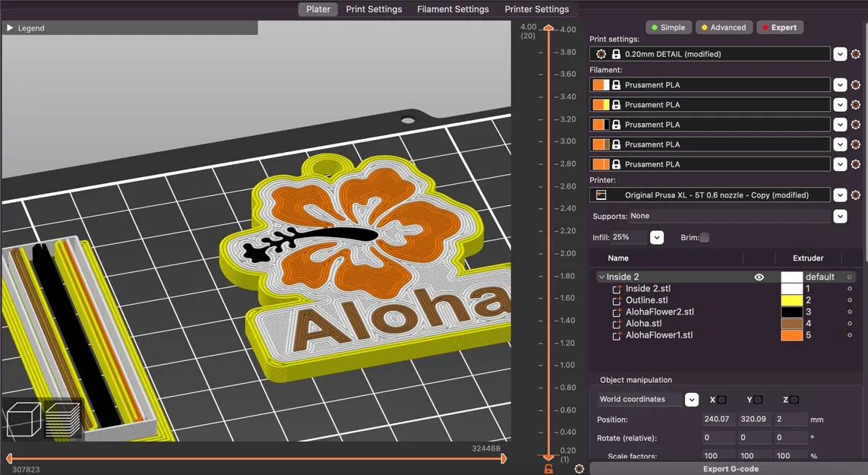
Task: Click the gear icon at the bottom of the layer slider
Action: pos(579,469)
